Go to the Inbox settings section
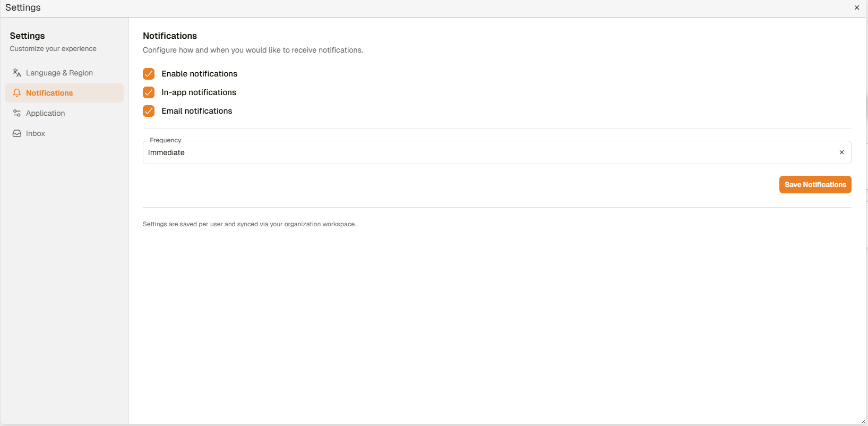This screenshot has width=868, height=426. pyautogui.click(x=36, y=133)
